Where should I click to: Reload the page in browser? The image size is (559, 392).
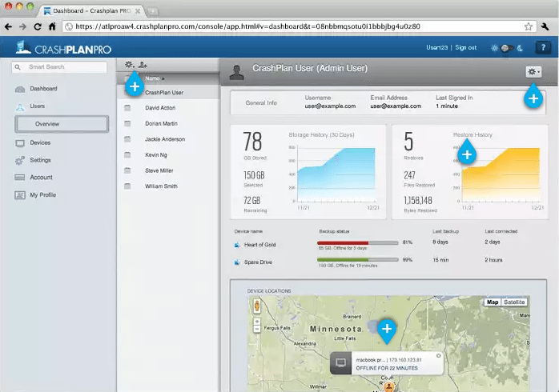pos(38,26)
